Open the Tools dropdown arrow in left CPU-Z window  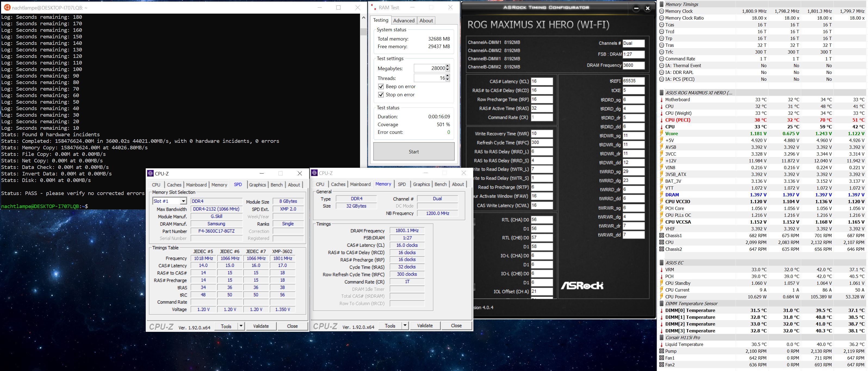pyautogui.click(x=241, y=326)
